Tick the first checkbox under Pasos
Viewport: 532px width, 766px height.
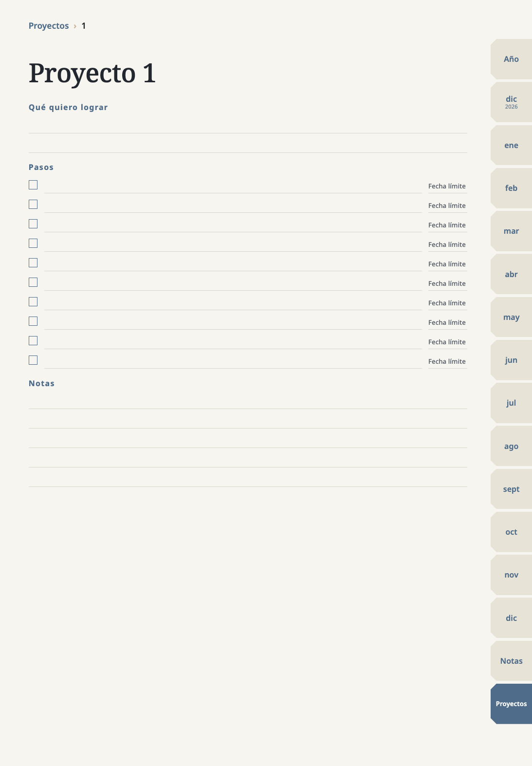33,185
